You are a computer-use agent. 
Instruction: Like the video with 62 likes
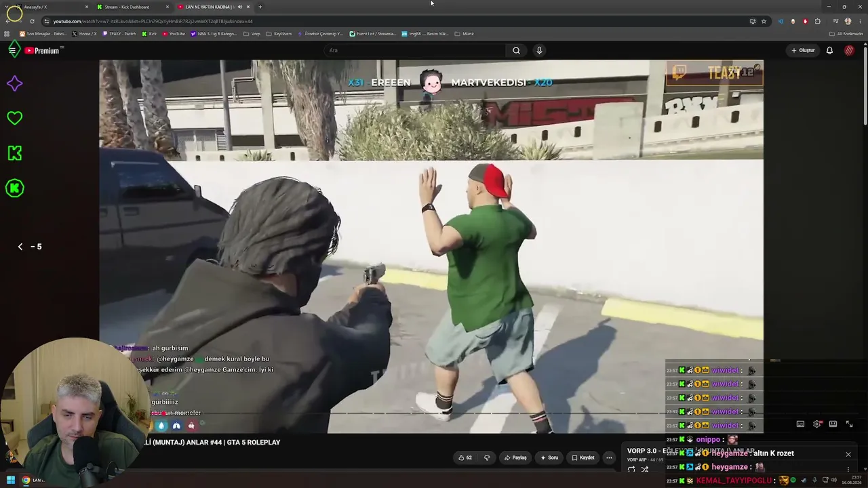[x=465, y=457]
